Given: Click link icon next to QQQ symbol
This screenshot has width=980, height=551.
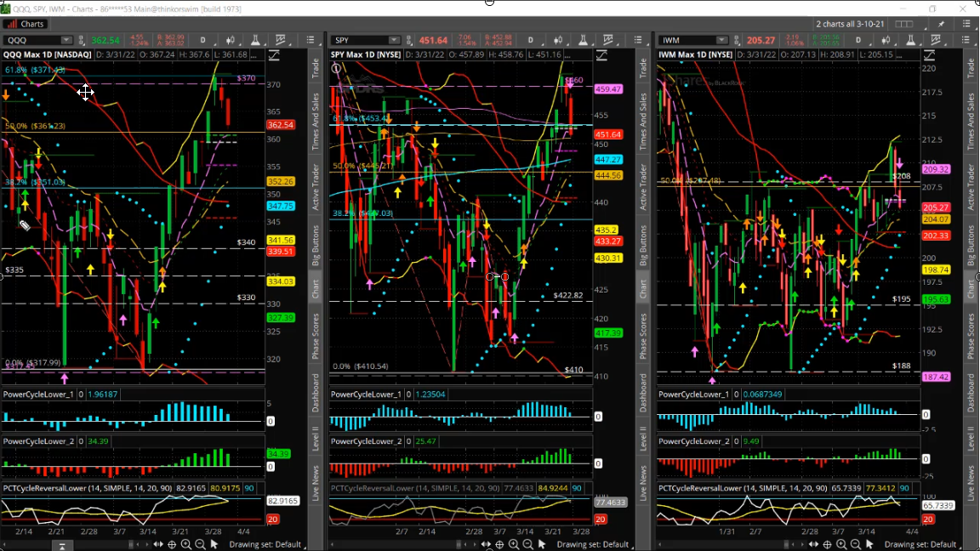Looking at the screenshot, I should coord(82,40).
